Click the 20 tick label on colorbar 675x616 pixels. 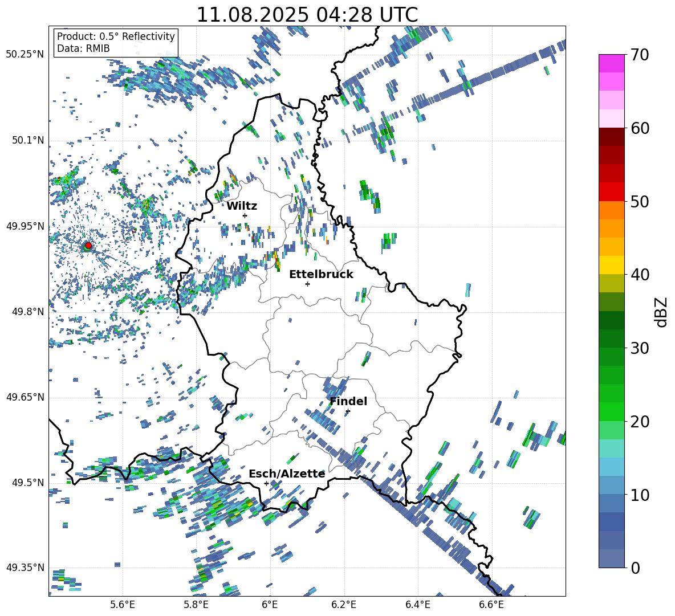point(640,422)
